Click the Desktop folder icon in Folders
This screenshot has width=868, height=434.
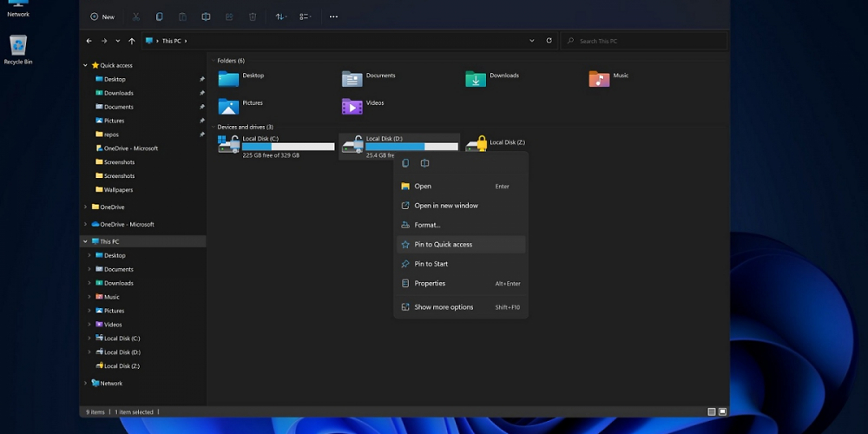tap(228, 79)
